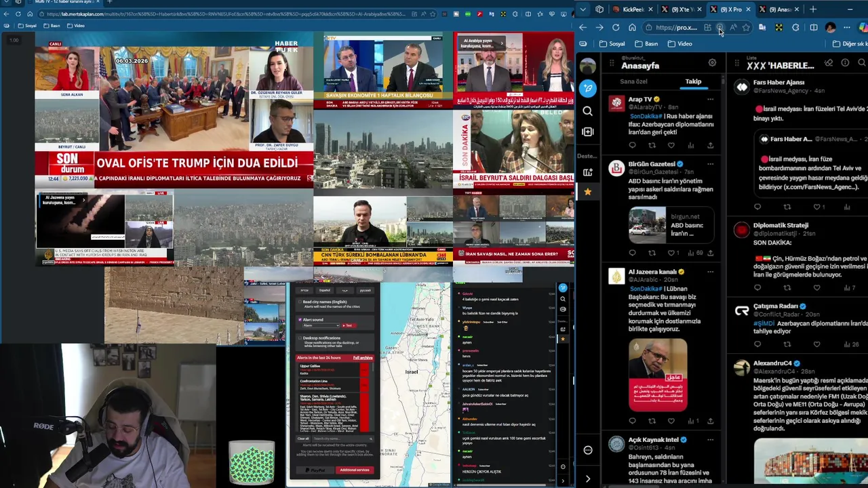Screen dimensions: 868x488
Task: Open more options on Arap TV post
Action: pyautogui.click(x=710, y=99)
